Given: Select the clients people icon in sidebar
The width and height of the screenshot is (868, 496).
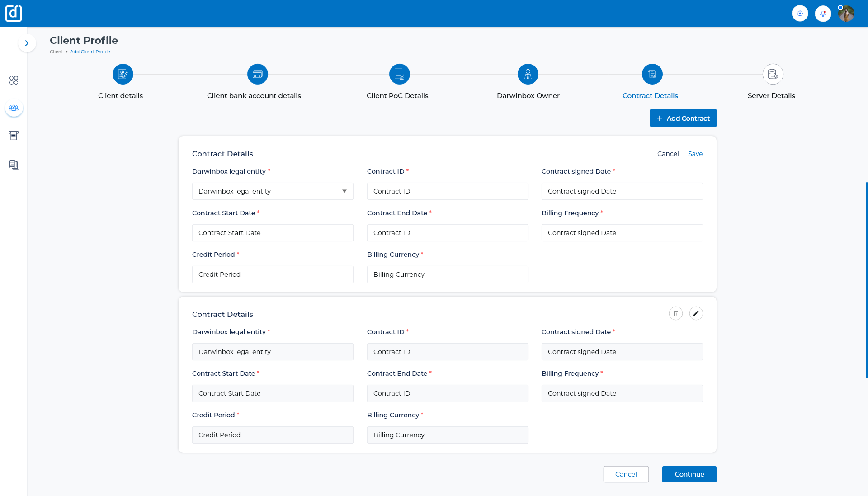Looking at the screenshot, I should coord(14,108).
